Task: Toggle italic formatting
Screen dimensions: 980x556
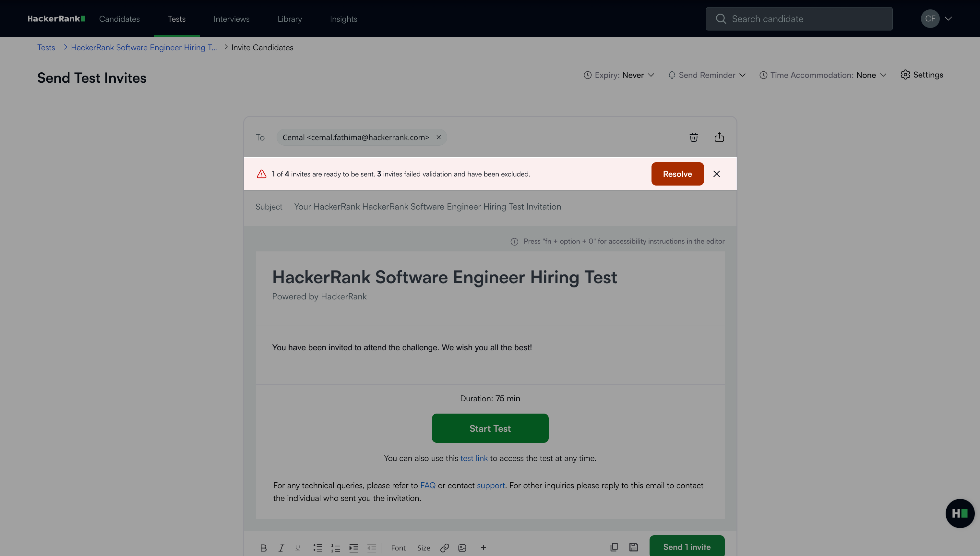Action: pyautogui.click(x=281, y=548)
